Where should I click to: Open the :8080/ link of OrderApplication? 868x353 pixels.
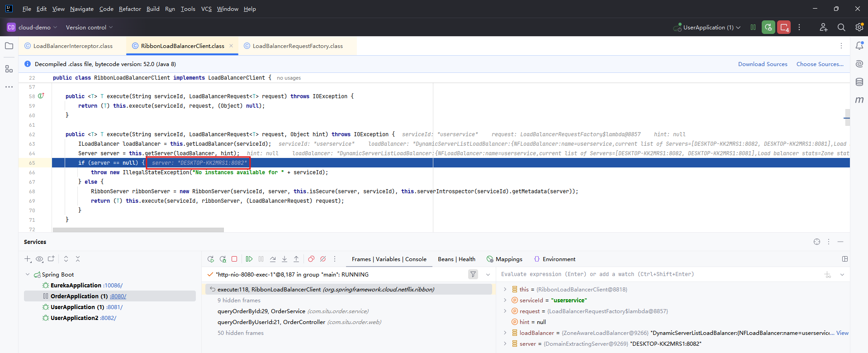[x=118, y=296]
